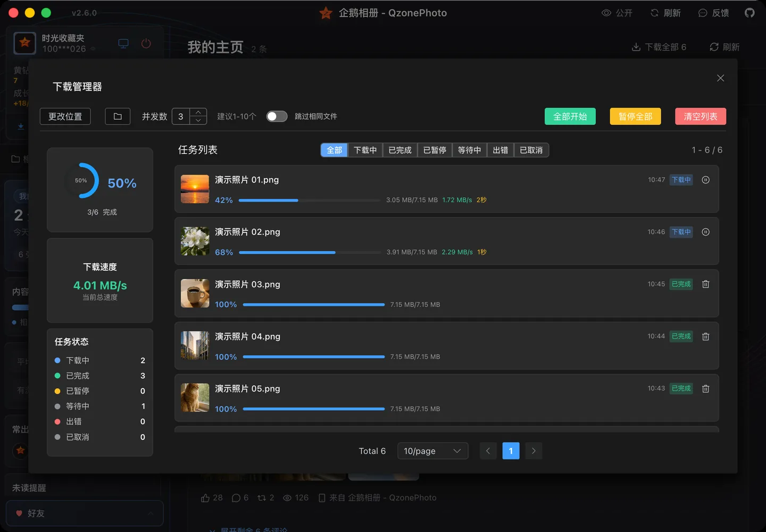The image size is (766, 532).
Task: Click the buildings thumbnail of 04.png
Action: coord(195,346)
